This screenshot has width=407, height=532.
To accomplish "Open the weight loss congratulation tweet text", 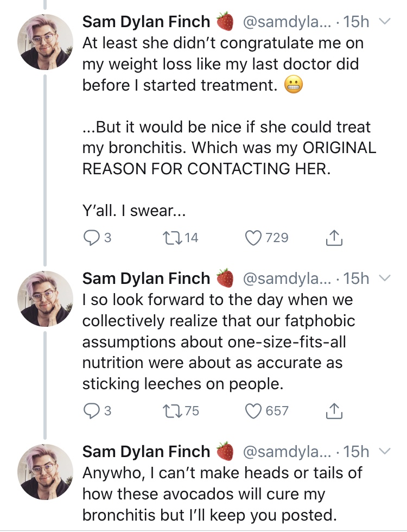I will click(223, 64).
